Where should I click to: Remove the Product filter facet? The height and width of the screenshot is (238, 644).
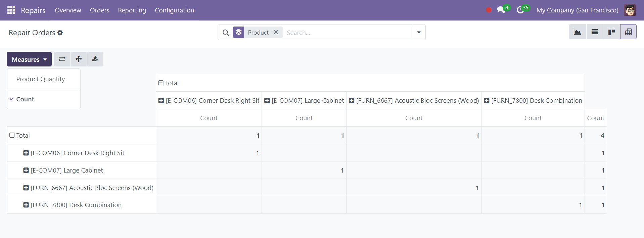[x=276, y=32]
